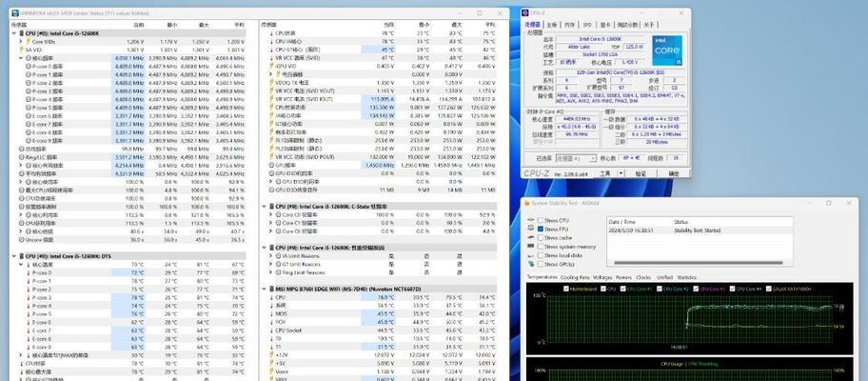This screenshot has width=868, height=381.
Task: Open the Unified tab in AIDA64
Action: [x=664, y=277]
